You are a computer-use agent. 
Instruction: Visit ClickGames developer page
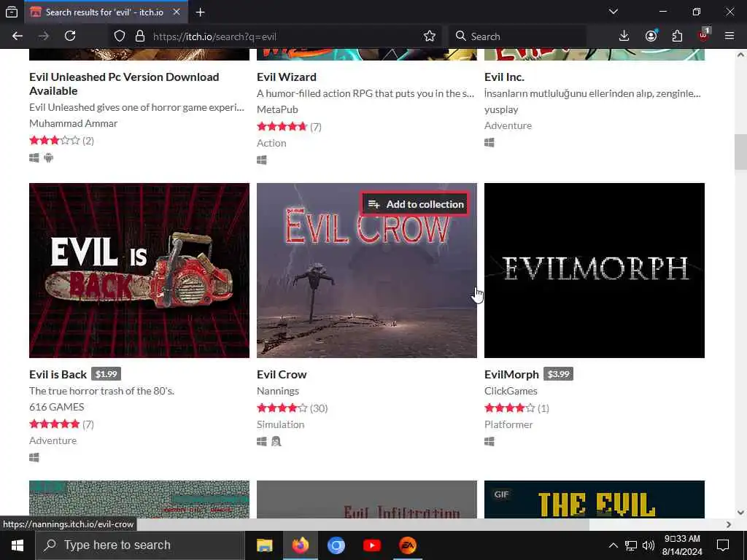click(511, 391)
